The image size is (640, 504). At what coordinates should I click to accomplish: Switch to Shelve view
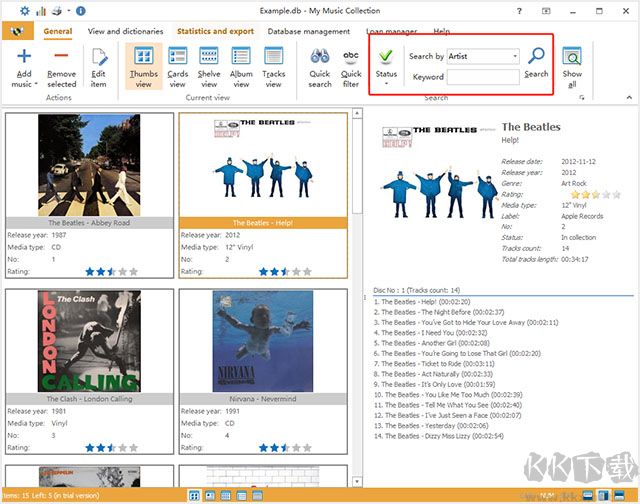click(209, 66)
